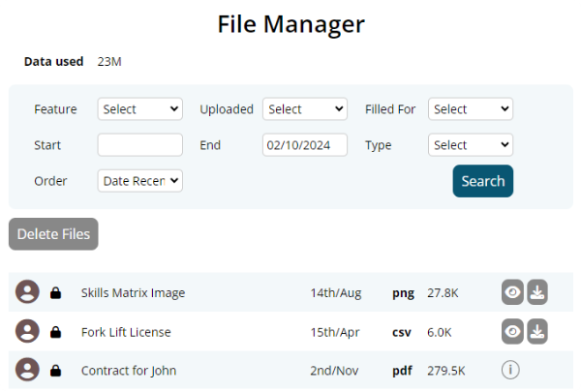
Task: Click the Order filter label
Action: (50, 181)
